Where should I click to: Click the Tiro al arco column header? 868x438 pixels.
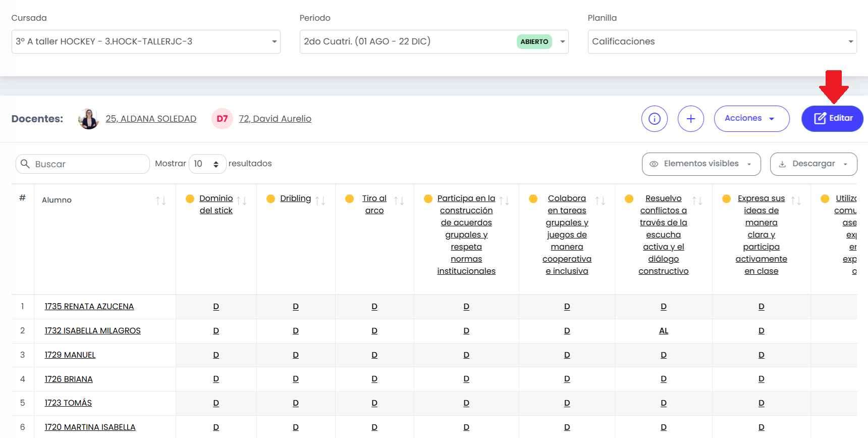coord(374,205)
